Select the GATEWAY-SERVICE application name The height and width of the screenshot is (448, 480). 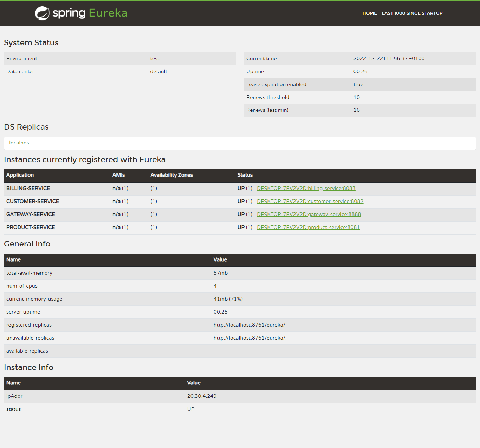31,215
